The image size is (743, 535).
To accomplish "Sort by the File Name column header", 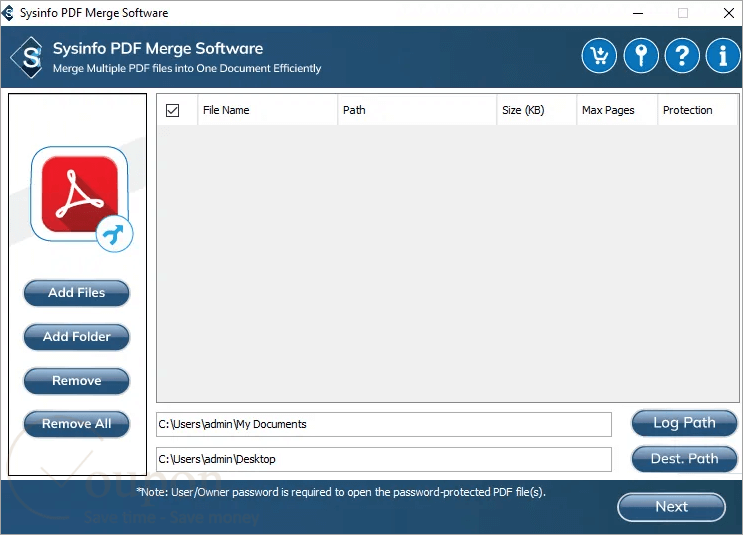I will tap(268, 110).
